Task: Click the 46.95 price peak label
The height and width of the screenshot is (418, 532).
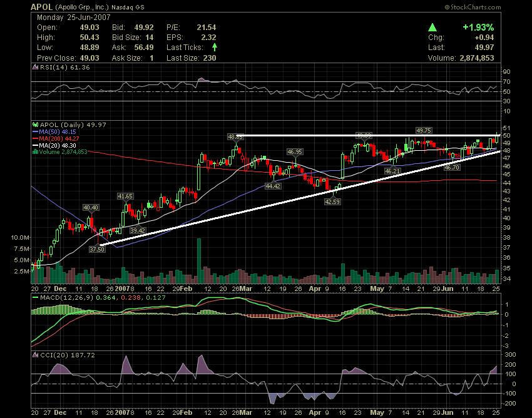Action: pyautogui.click(x=295, y=152)
